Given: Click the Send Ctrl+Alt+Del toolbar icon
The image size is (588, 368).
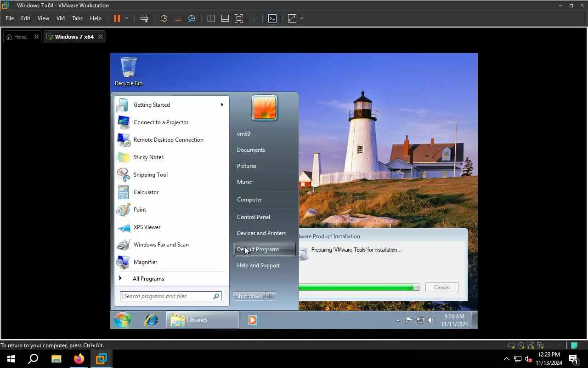Looking at the screenshot, I should tap(144, 18).
